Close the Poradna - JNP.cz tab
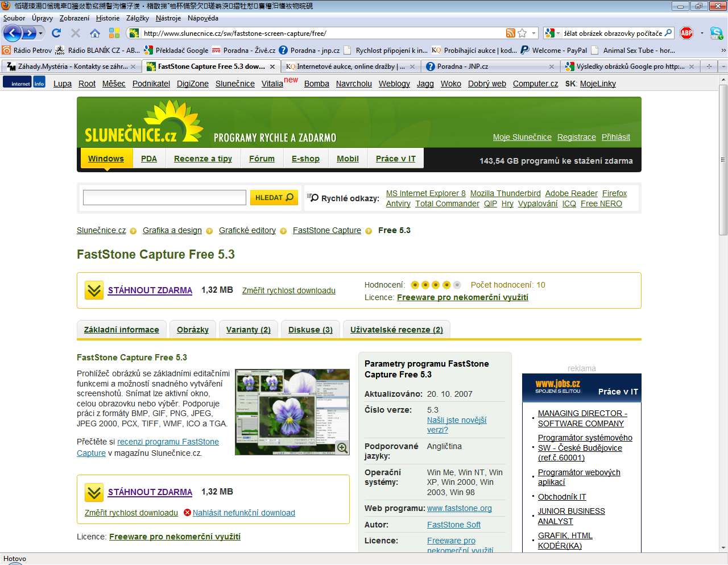Image resolution: width=728 pixels, height=565 pixels. tap(552, 67)
